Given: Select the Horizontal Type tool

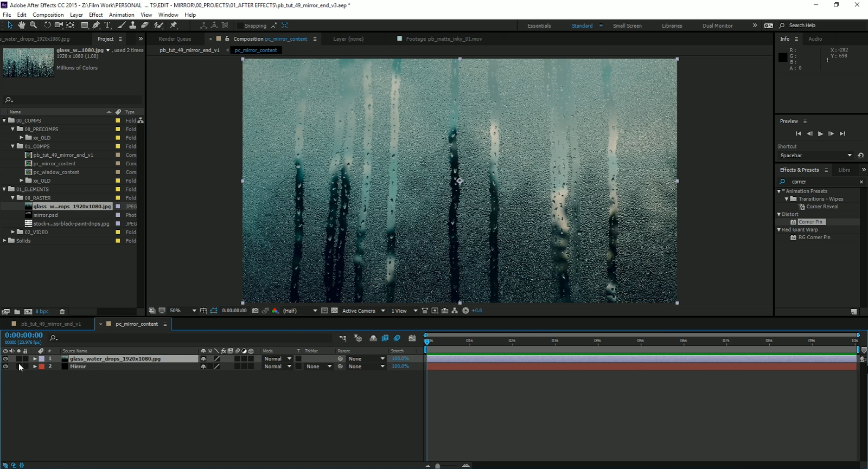Looking at the screenshot, I should 107,25.
